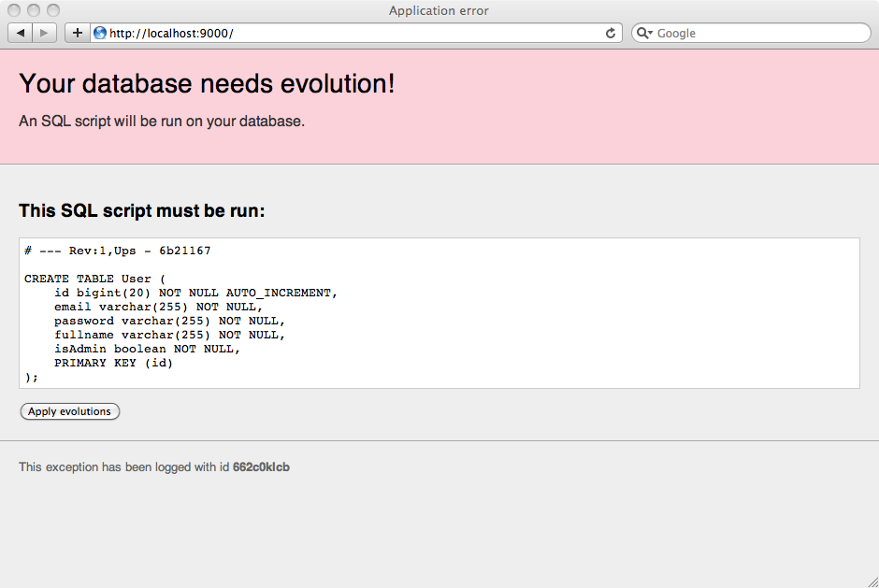Click the CREATE TABLE User line
The height and width of the screenshot is (588, 879).
coord(94,279)
